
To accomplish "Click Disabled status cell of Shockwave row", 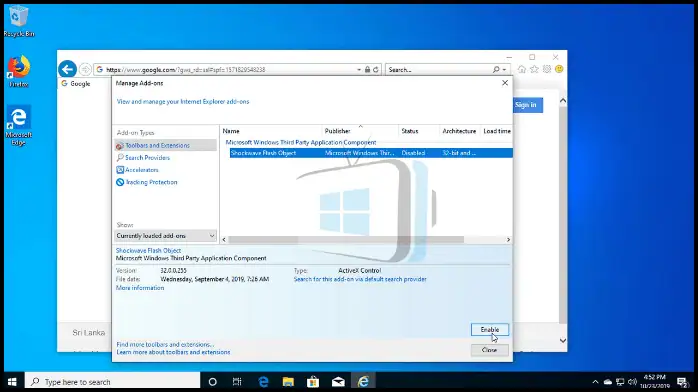I will tap(413, 153).
